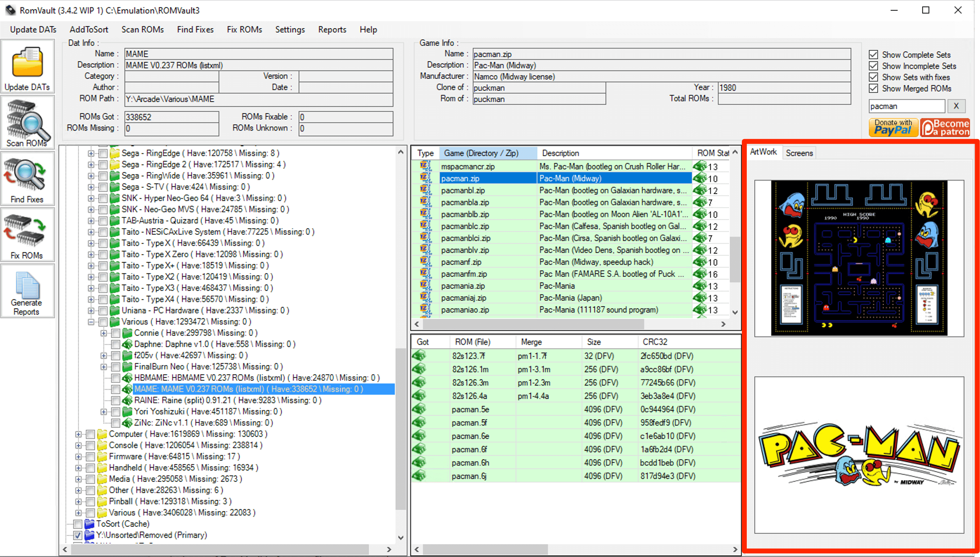Expand the SNK - Neo-Geo MVS node

(91, 210)
